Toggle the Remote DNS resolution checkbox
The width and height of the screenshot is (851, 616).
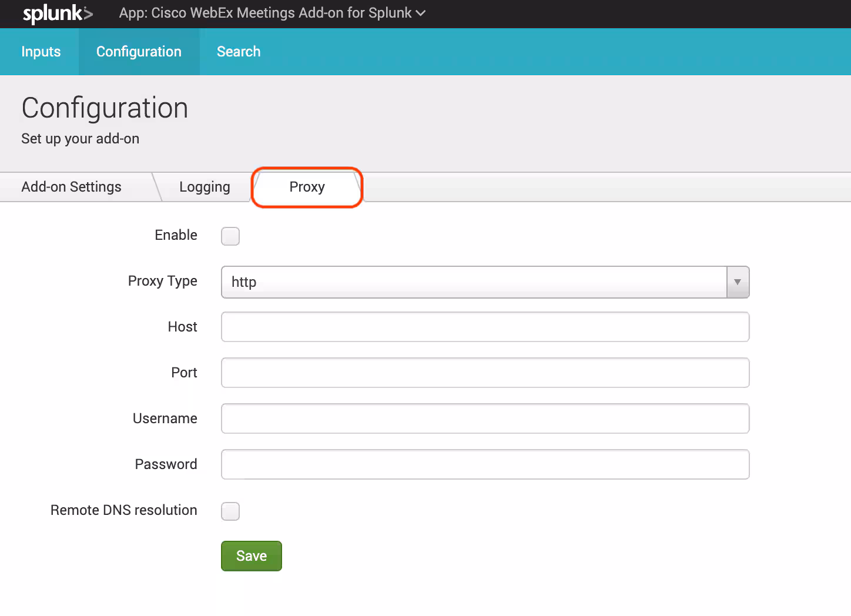230,511
